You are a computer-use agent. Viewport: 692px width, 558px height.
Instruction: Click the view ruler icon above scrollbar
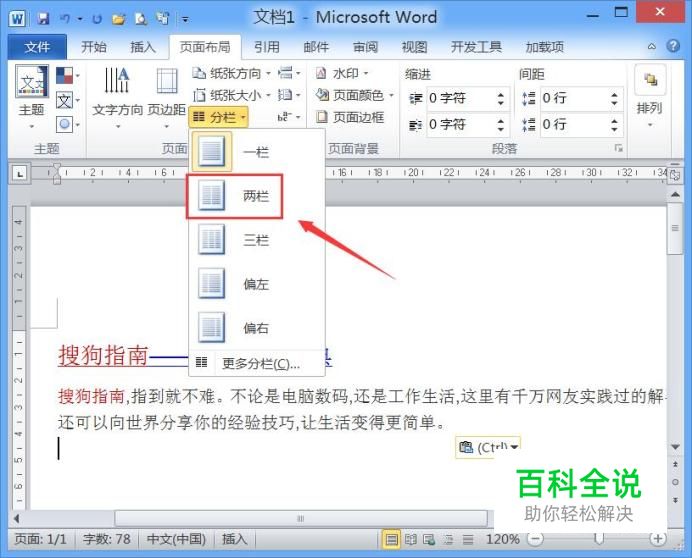(675, 175)
